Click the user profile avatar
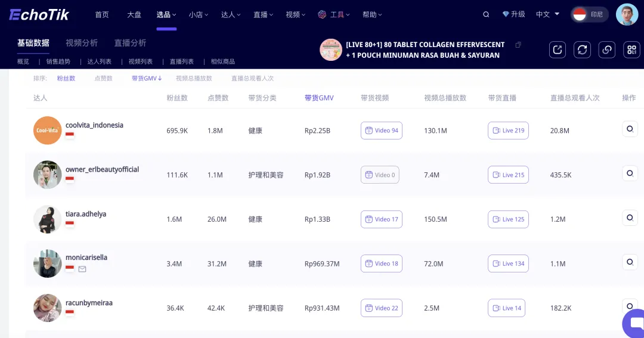Image resolution: width=644 pixels, height=338 pixels. click(x=627, y=14)
